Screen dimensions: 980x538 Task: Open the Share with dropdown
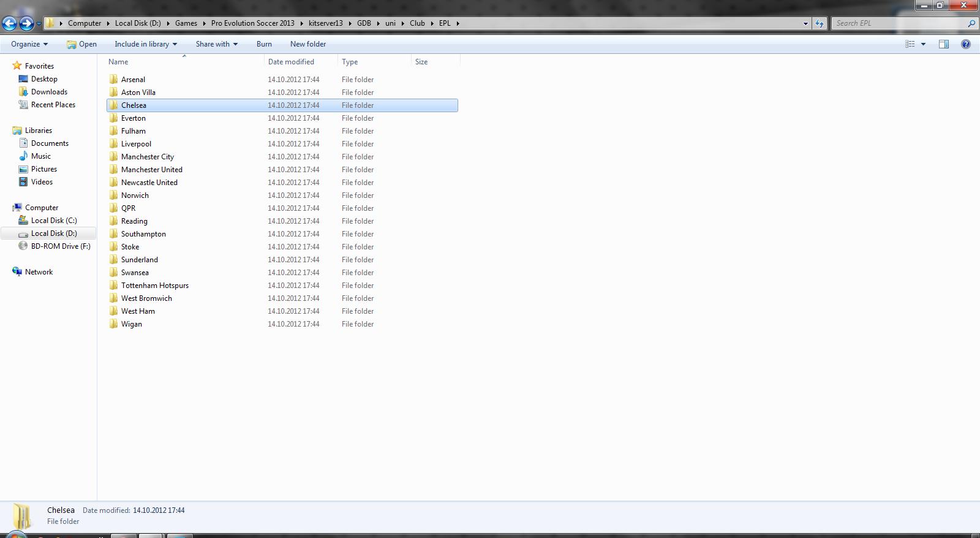[x=217, y=44]
